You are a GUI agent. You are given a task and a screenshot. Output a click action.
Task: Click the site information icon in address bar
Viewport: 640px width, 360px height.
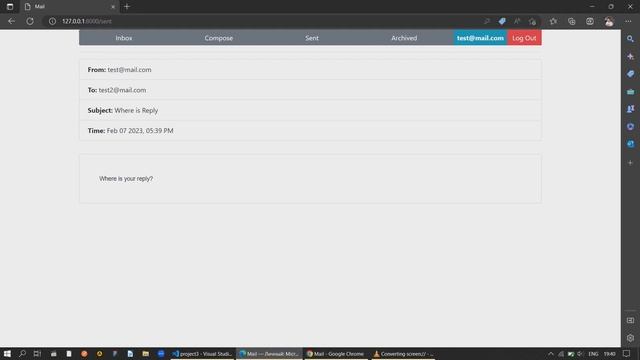52,21
